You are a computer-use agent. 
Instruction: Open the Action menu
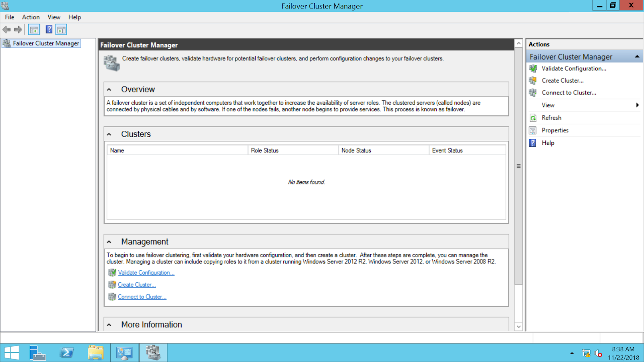pos(31,17)
